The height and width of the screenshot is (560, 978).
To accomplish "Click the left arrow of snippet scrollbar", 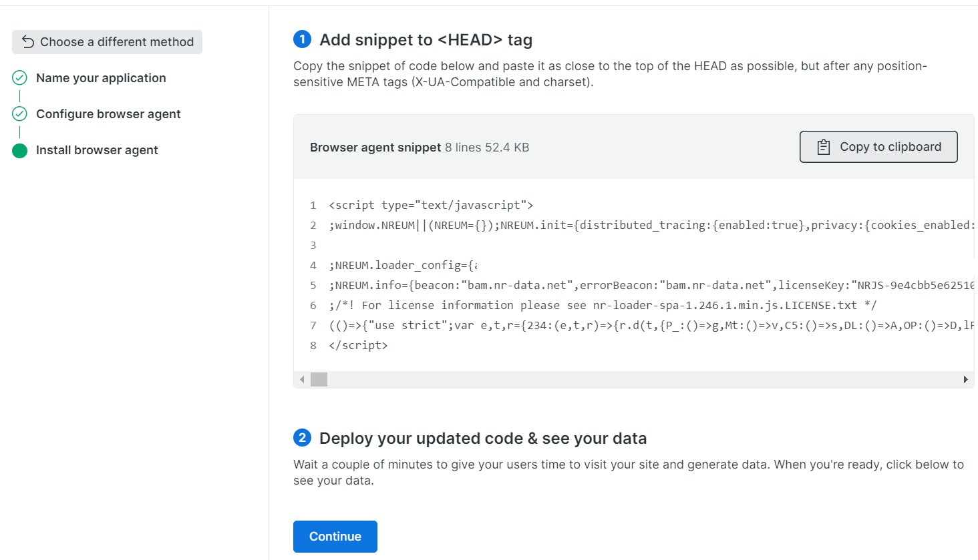I will 302,380.
